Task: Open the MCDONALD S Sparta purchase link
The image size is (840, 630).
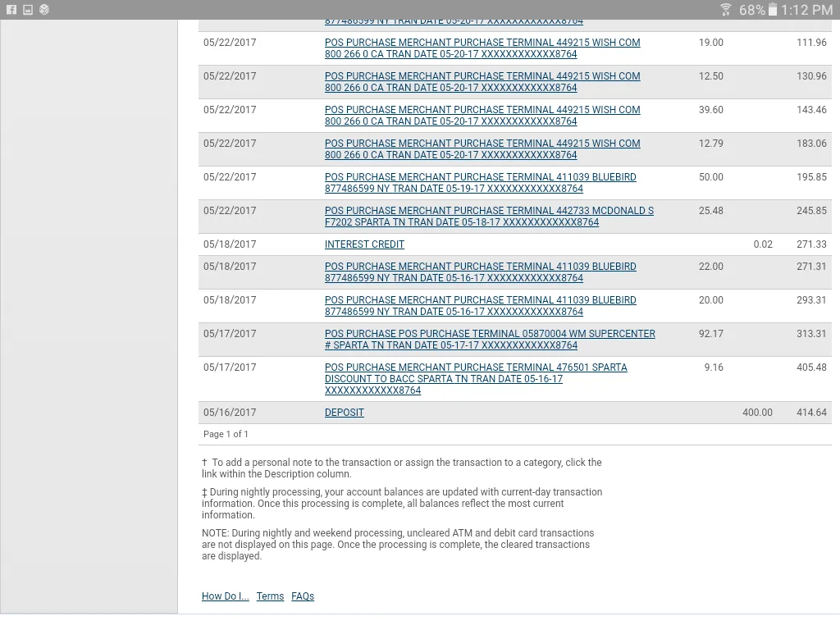Action: point(489,217)
